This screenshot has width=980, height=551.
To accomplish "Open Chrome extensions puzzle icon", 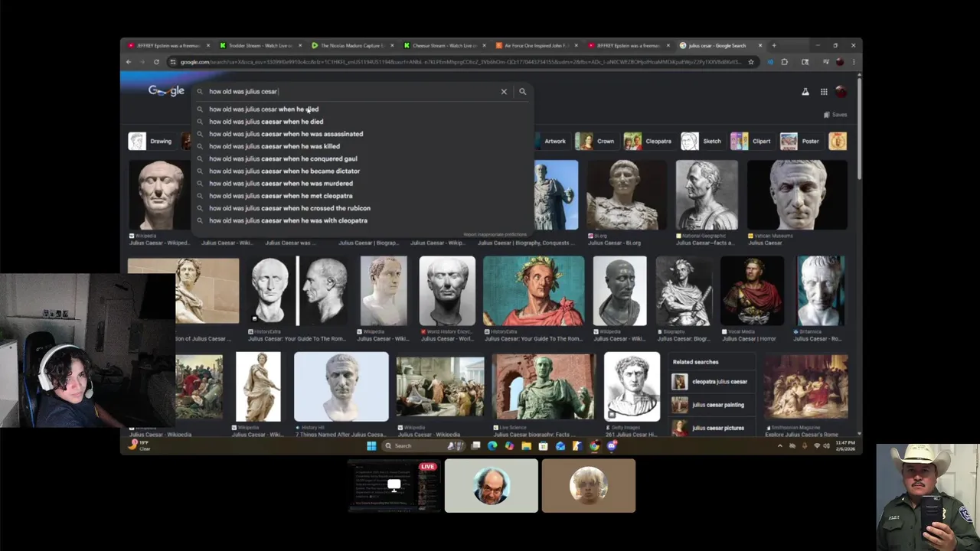I will pos(784,62).
